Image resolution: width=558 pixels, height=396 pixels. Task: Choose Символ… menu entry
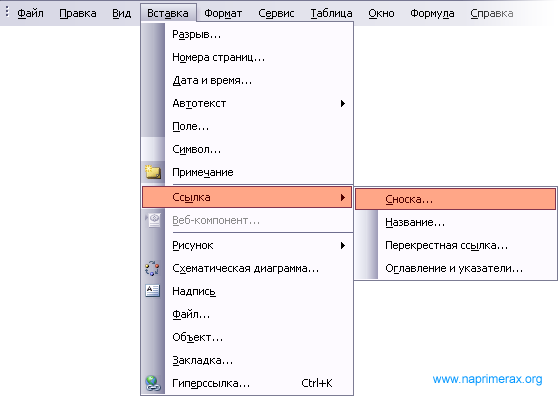247,149
